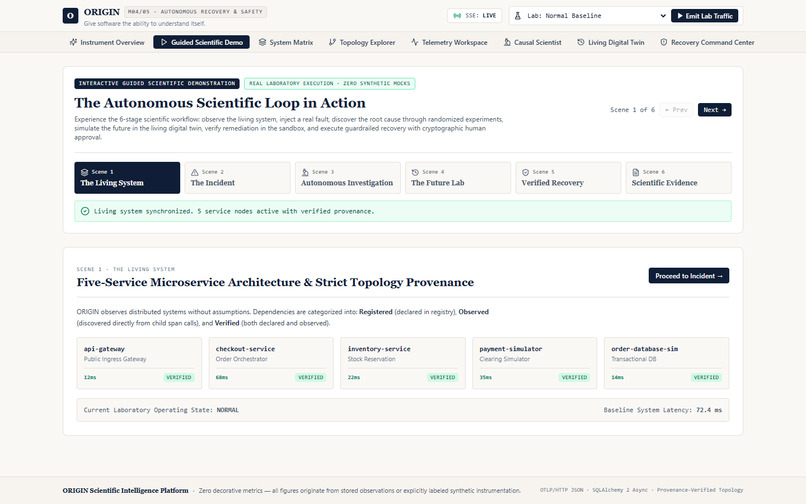
Task: Jump to Scene 2 The Incident
Action: [x=237, y=178]
